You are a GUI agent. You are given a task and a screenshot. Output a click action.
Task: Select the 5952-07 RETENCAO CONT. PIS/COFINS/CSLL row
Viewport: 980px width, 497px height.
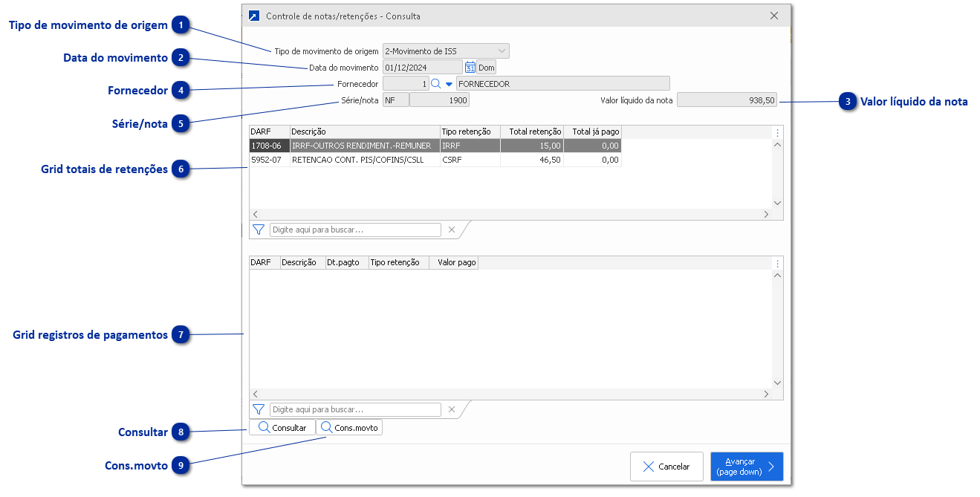click(357, 160)
